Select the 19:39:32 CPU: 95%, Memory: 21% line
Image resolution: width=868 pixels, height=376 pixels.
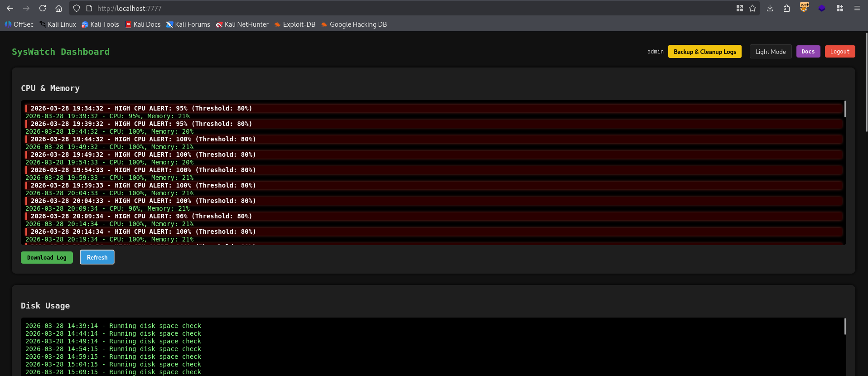tap(107, 116)
